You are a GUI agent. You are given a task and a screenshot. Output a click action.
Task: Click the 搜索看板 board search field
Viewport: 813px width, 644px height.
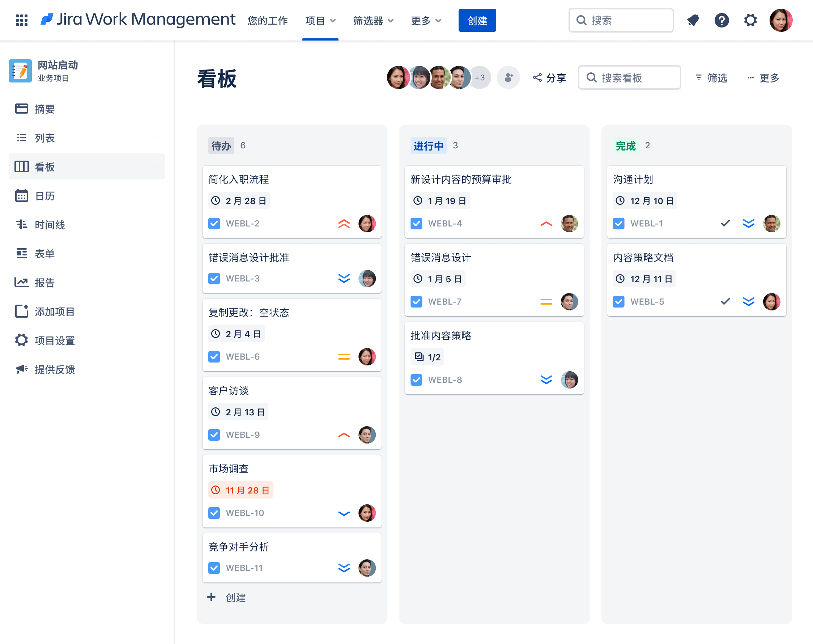[629, 78]
